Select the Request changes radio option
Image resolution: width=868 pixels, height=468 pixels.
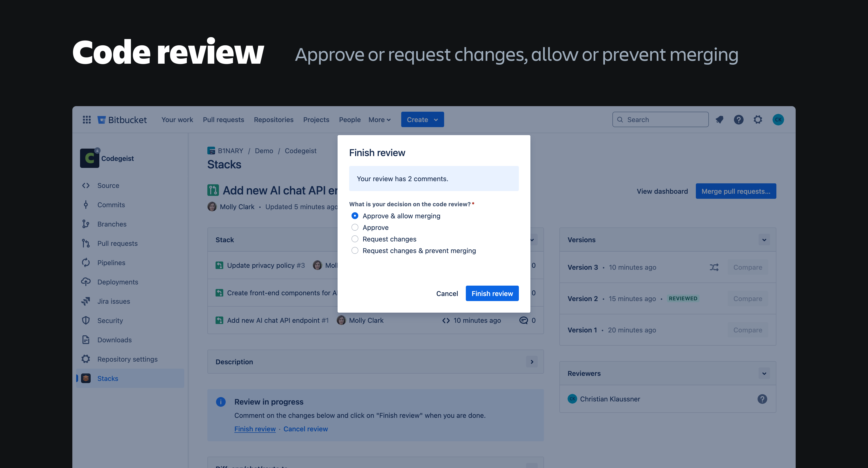point(355,239)
